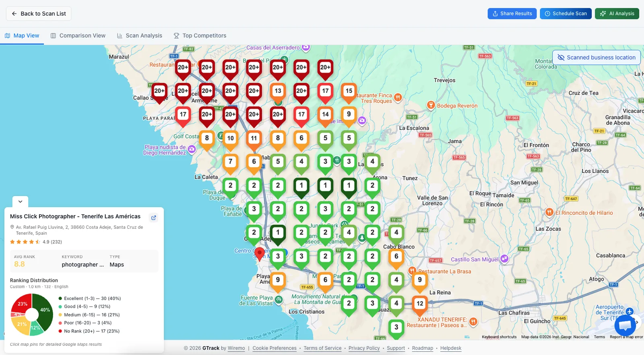Viewport: 644px width, 355px height.
Task: Click Good (4-5) legend entry
Action: click(84, 306)
